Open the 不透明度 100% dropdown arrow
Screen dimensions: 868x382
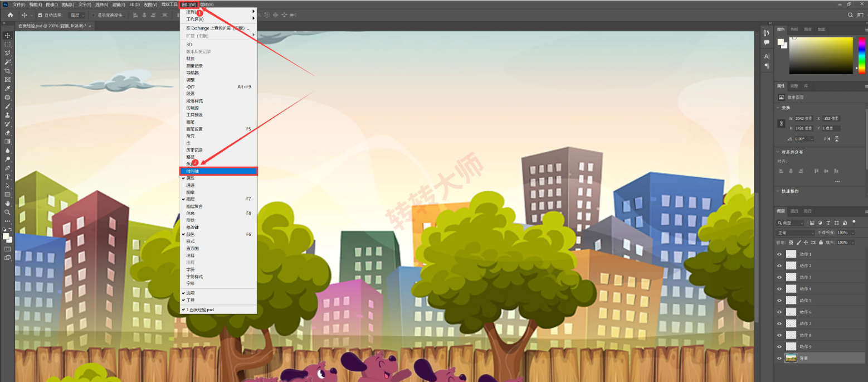852,233
